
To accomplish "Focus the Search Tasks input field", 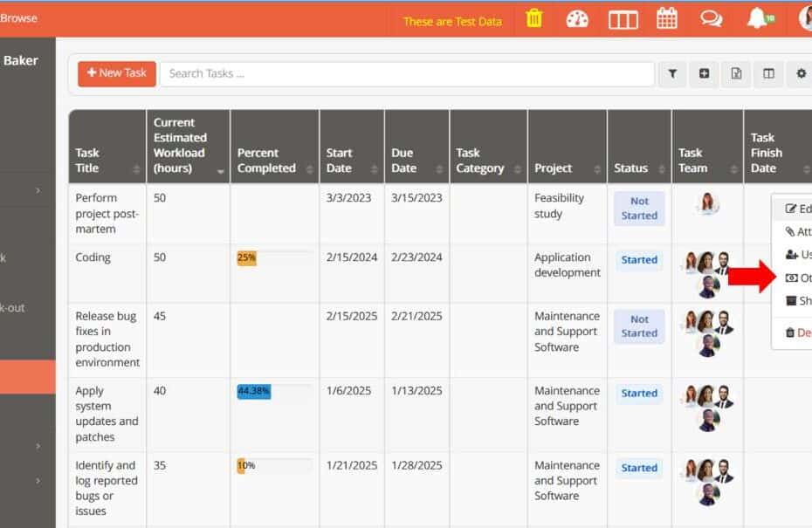I will 406,74.
